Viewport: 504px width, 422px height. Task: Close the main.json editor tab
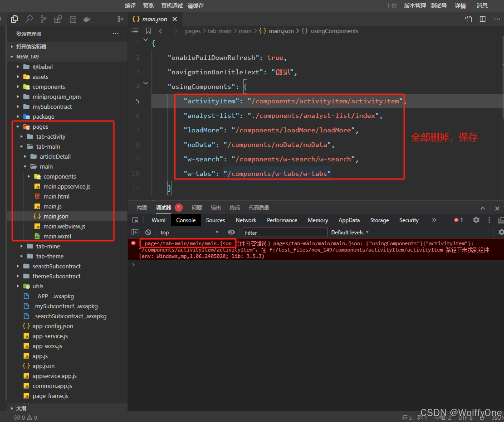coord(175,19)
